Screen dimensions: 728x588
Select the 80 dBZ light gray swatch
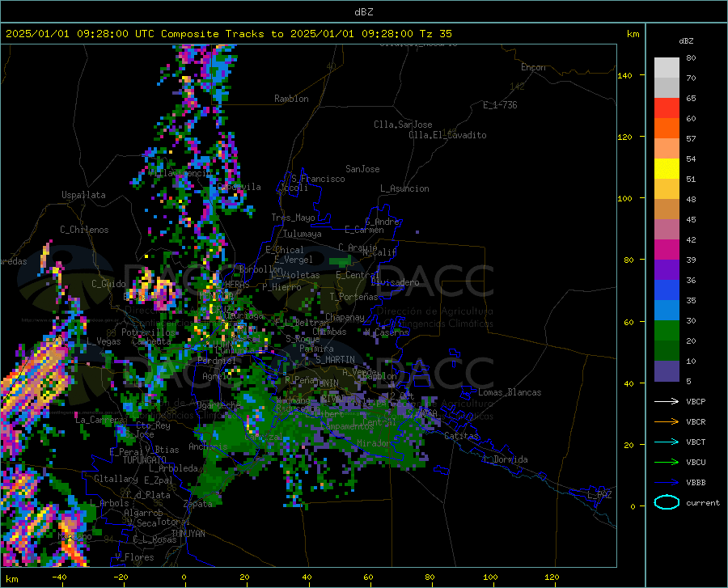tap(667, 67)
